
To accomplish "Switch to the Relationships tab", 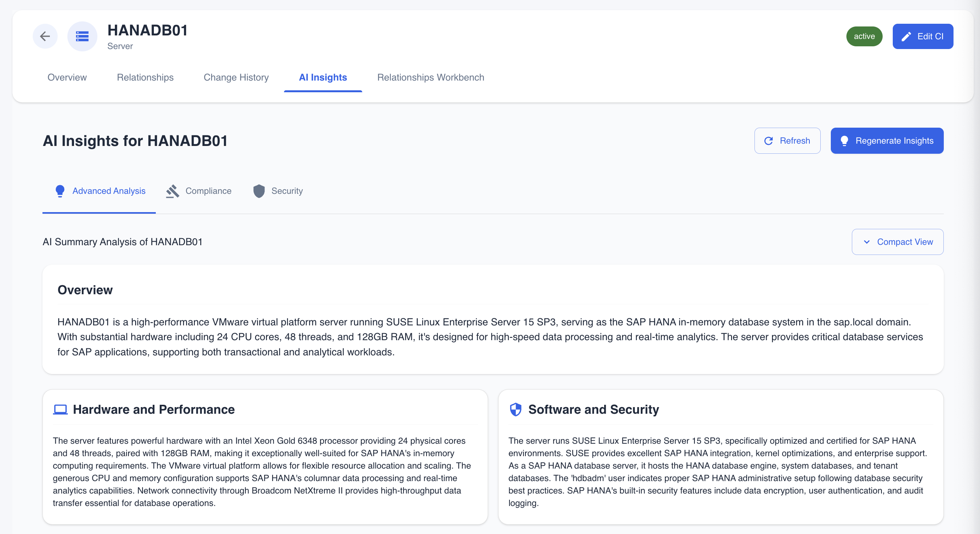I will [x=145, y=77].
